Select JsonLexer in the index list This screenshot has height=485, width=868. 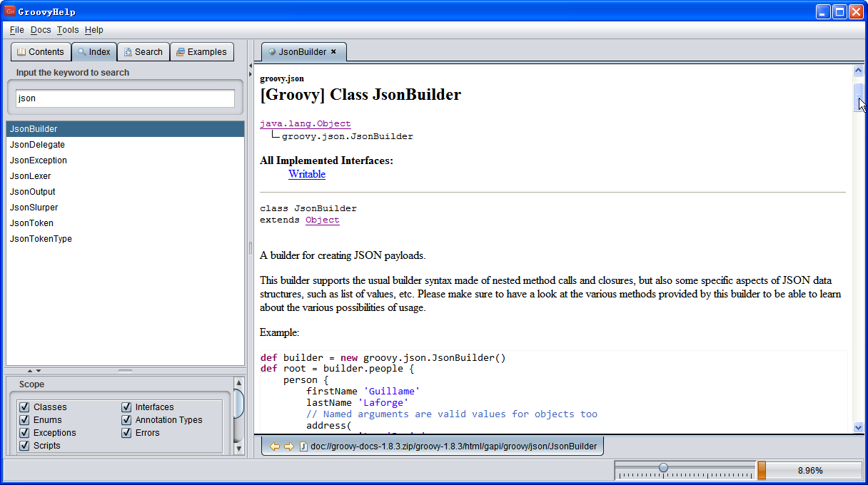point(125,176)
